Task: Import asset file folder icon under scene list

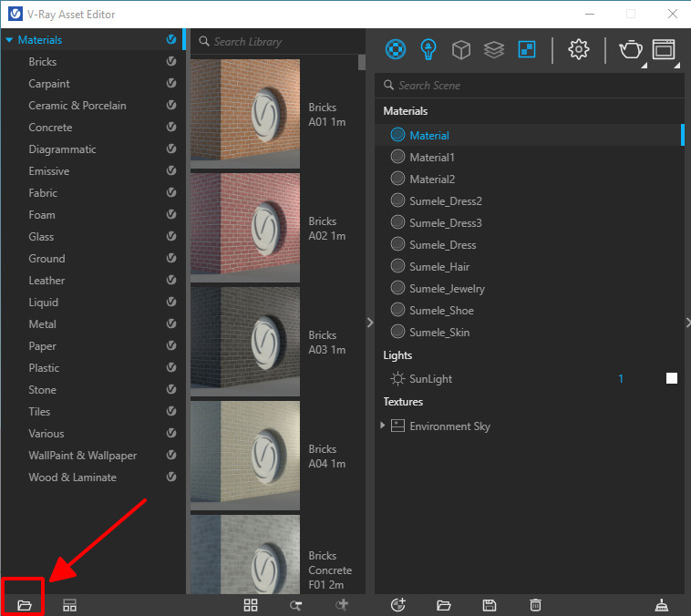Action: point(444,605)
